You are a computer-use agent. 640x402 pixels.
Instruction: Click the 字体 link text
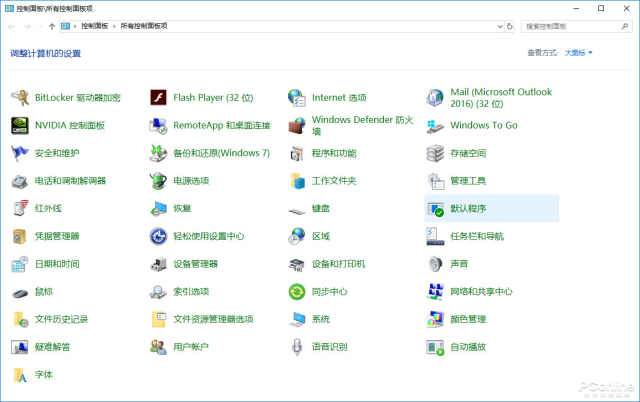click(x=44, y=374)
